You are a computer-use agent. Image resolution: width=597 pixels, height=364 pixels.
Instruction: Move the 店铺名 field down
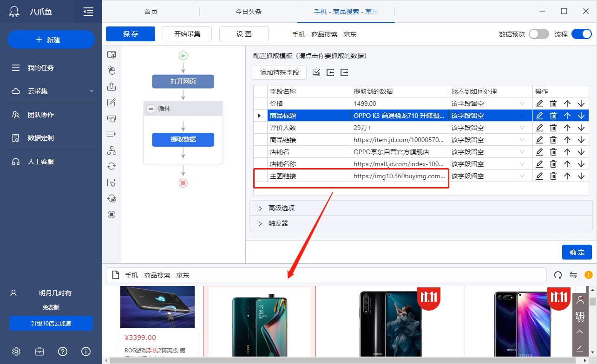pyautogui.click(x=581, y=152)
